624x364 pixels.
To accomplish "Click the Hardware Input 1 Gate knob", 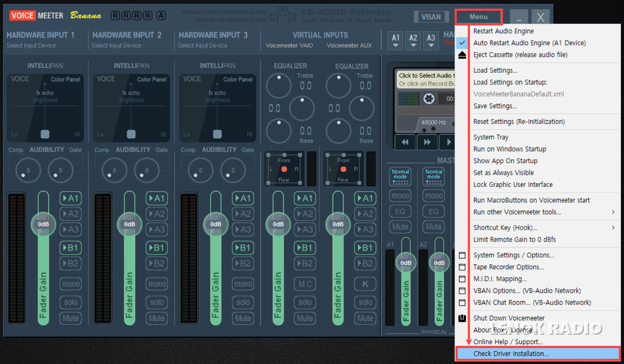I will click(60, 170).
